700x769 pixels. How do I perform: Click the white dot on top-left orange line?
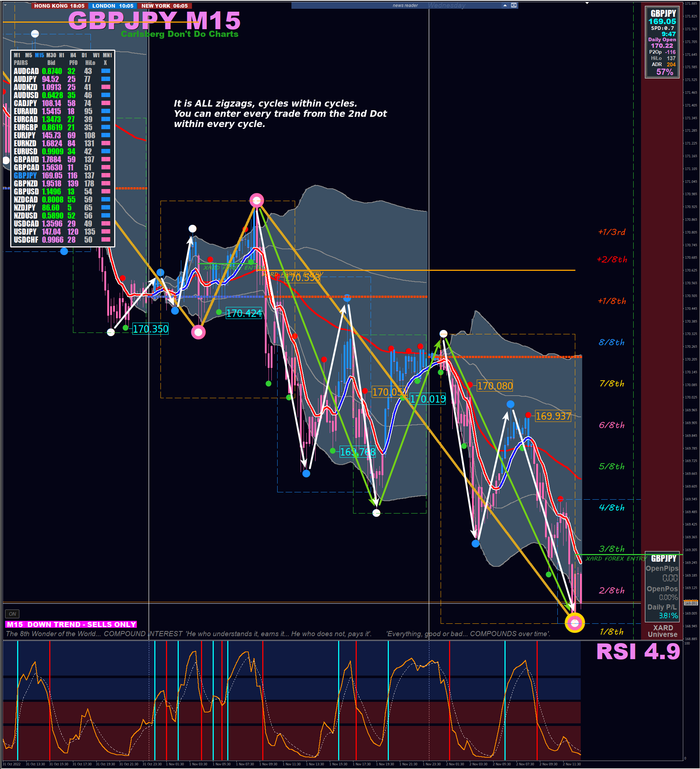tap(35, 34)
